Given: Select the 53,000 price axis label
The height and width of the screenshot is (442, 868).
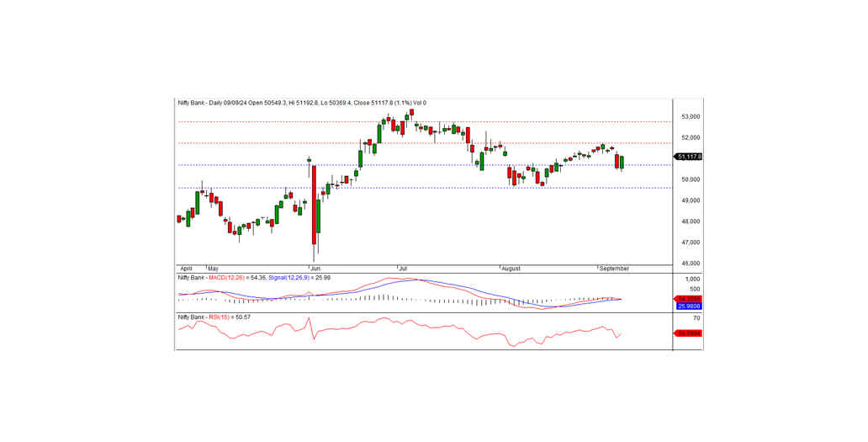Looking at the screenshot, I should click(691, 117).
